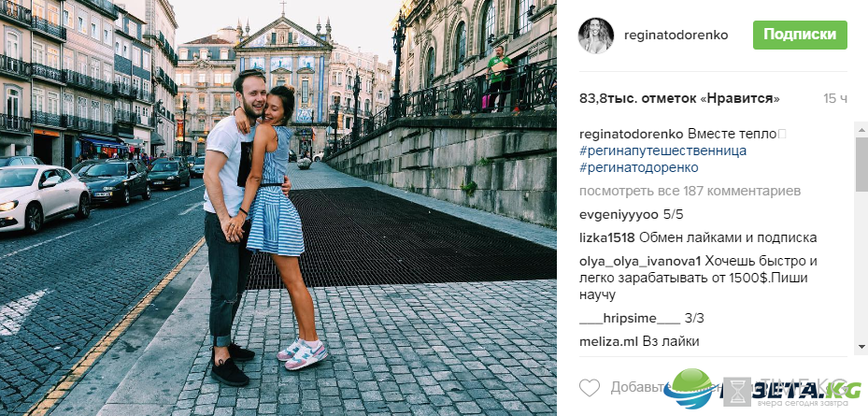
Task: Open hashtag #регинатодоренко
Action: pyautogui.click(x=639, y=167)
